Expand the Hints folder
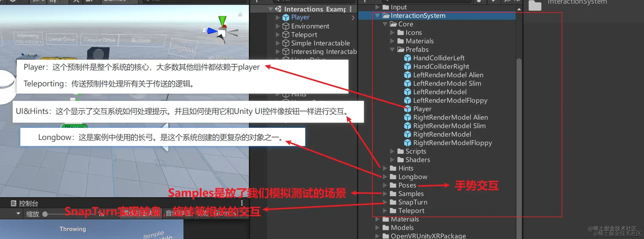Screen dimensions: 644x239 click(x=385, y=168)
